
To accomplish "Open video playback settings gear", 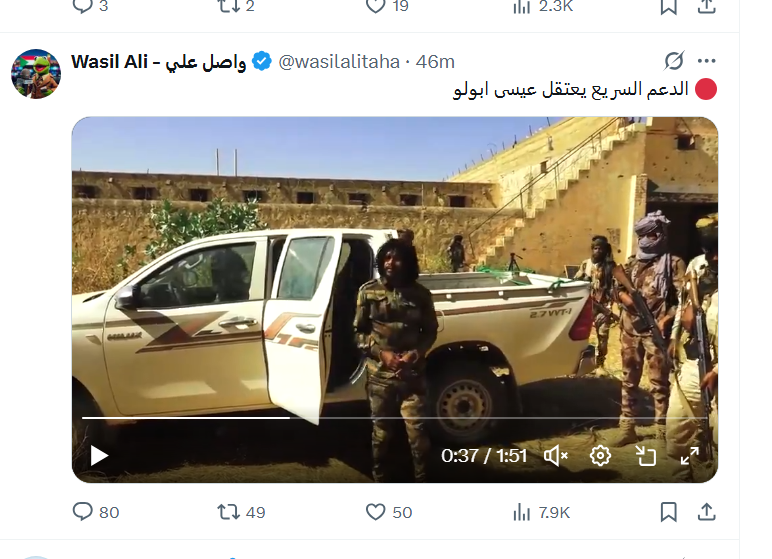I will [600, 456].
